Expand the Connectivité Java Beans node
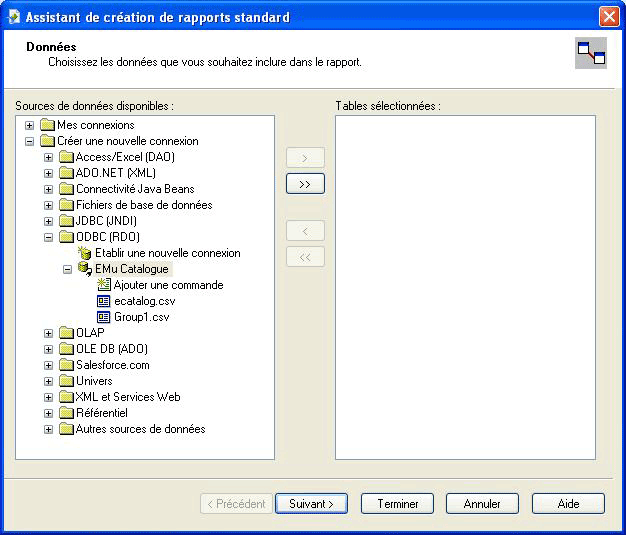Screen dimensions: 626x535 48,189
